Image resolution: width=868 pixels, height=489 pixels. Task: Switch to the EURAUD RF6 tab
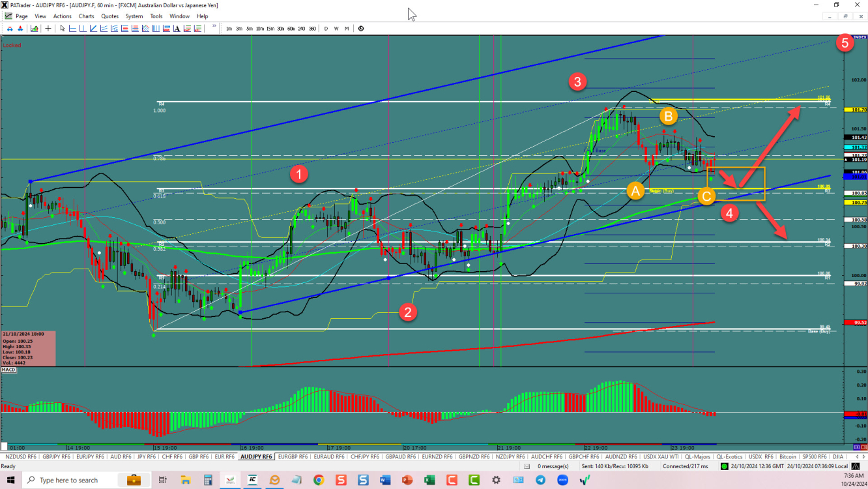pyautogui.click(x=329, y=457)
